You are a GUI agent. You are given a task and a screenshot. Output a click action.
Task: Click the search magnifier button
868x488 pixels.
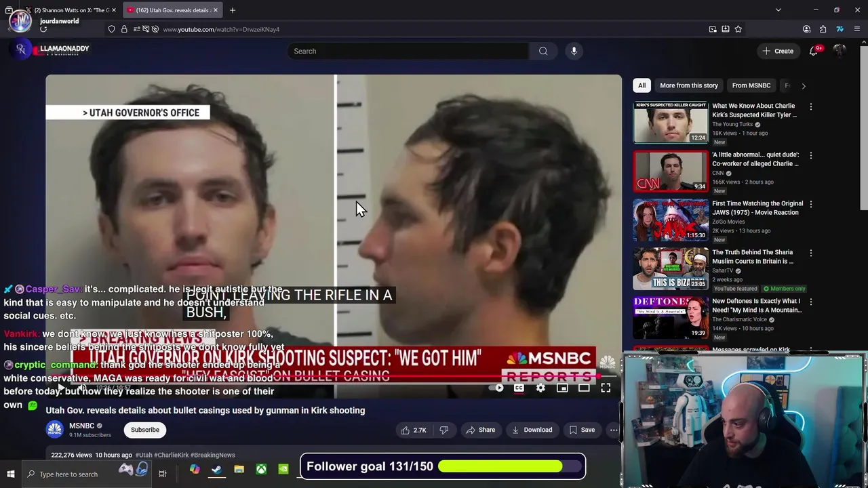pyautogui.click(x=543, y=51)
